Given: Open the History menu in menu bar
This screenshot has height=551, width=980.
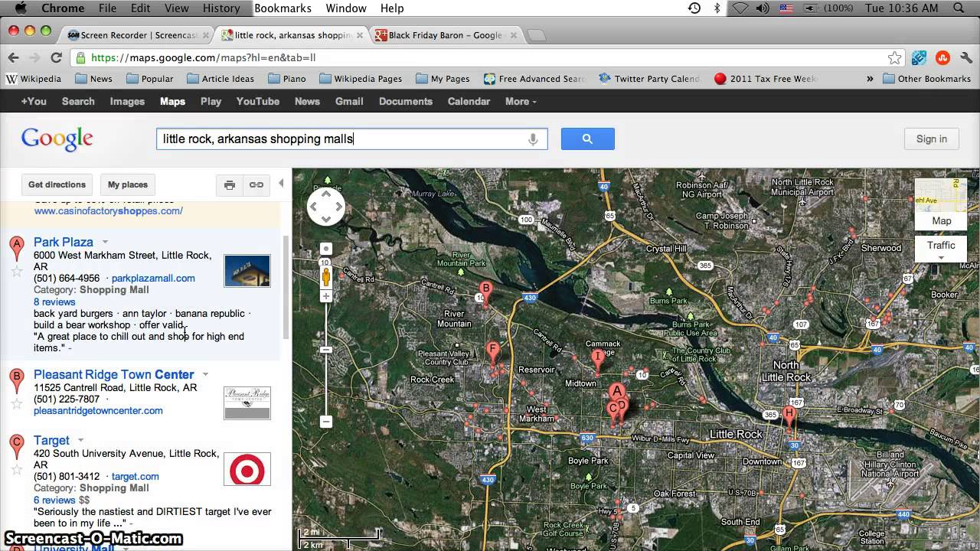Looking at the screenshot, I should pyautogui.click(x=221, y=8).
